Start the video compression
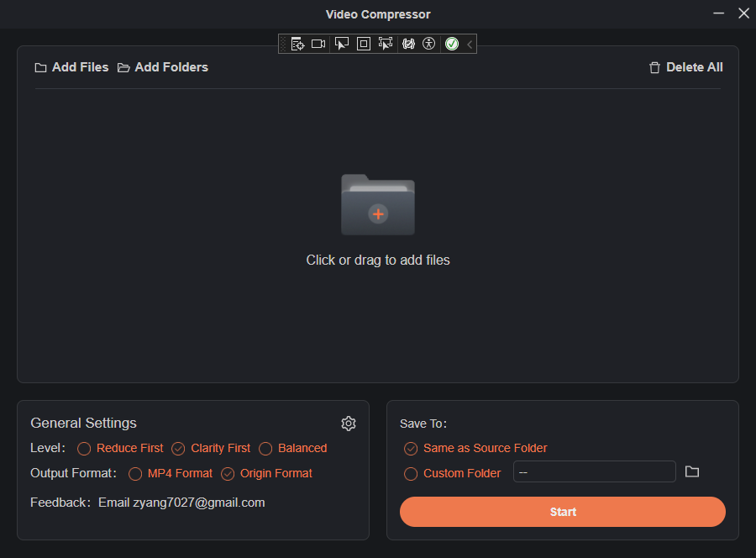Screen dimensions: 756x558 click(562, 511)
